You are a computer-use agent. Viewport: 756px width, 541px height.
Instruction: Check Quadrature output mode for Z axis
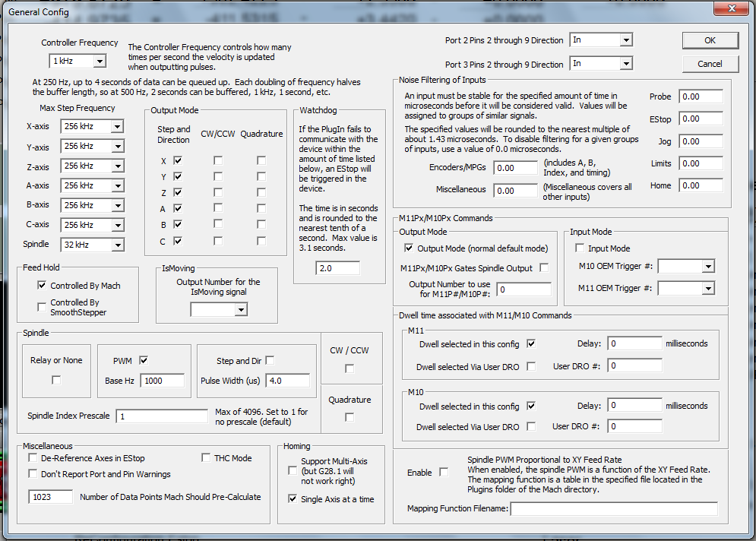pyautogui.click(x=261, y=193)
